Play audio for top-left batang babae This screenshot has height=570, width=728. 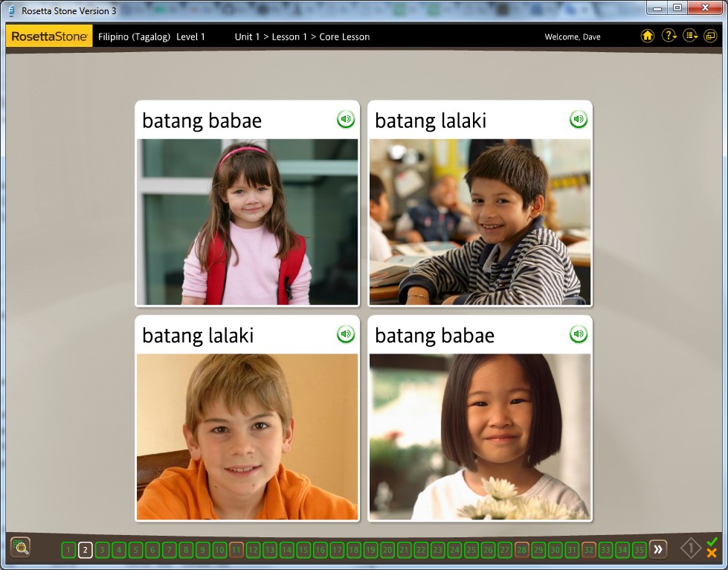(x=346, y=119)
